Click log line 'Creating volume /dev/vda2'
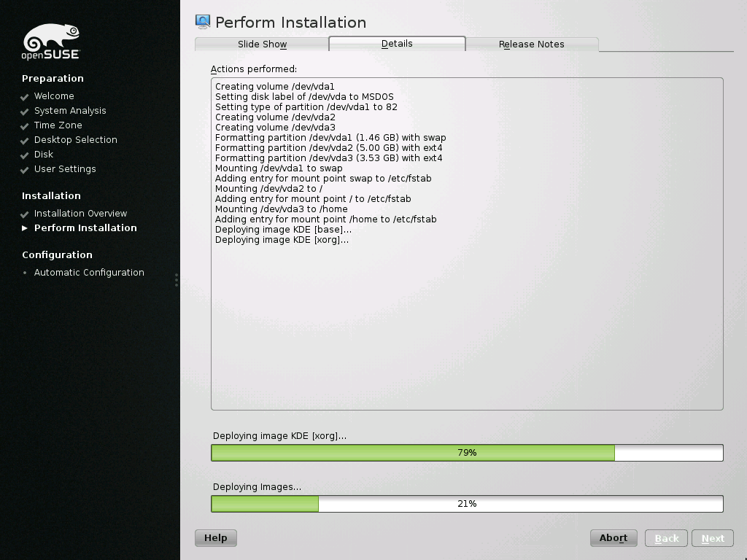747x560 pixels. 275,117
